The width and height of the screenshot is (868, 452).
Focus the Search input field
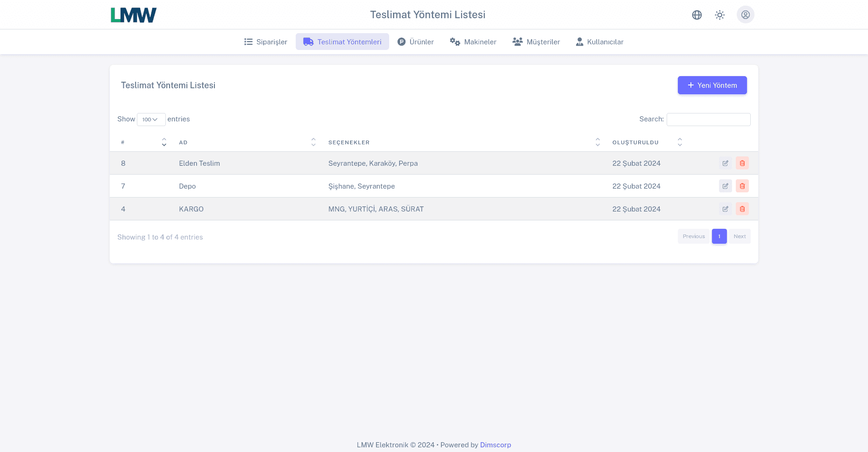click(708, 120)
